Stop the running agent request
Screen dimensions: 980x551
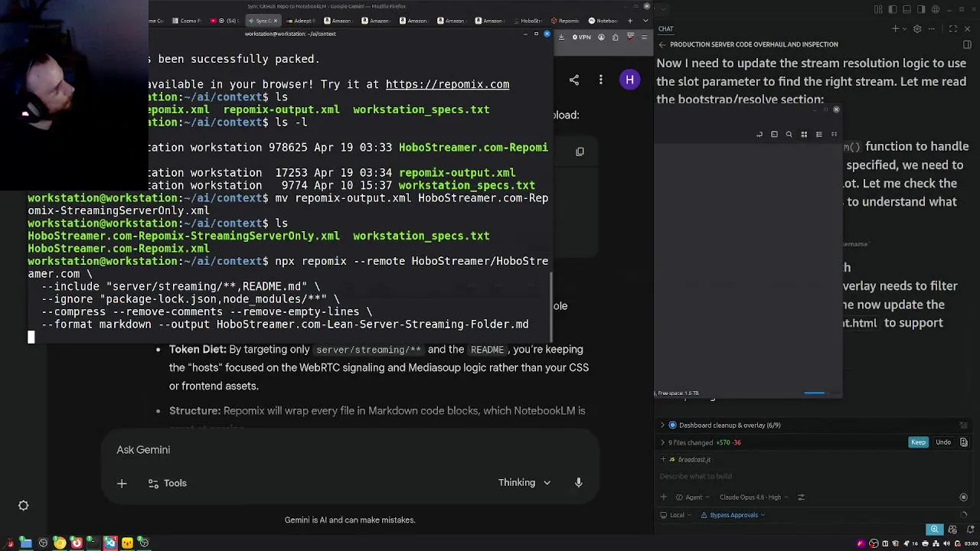964,497
